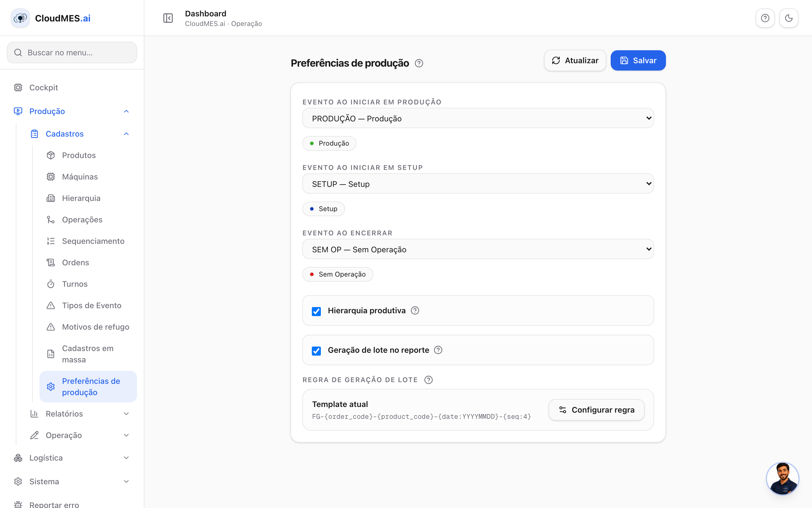Open Tipos de Evento menu item
The image size is (812, 508).
(88, 305)
